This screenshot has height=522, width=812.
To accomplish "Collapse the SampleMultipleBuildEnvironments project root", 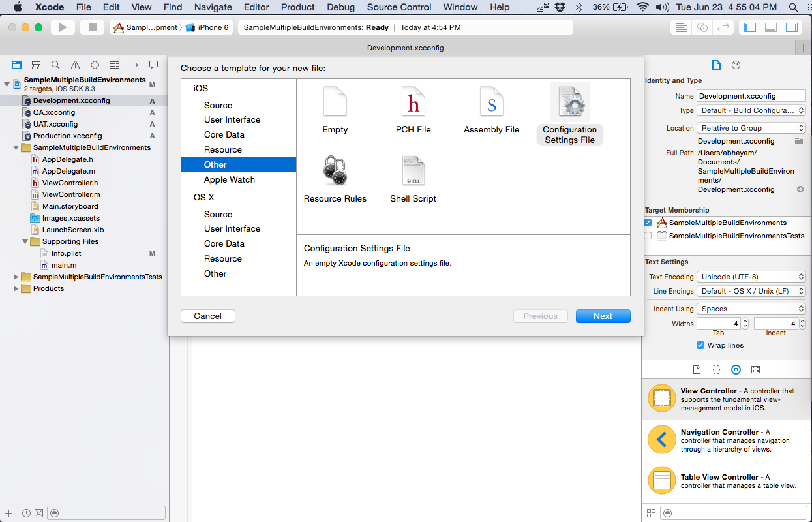I will 7,84.
